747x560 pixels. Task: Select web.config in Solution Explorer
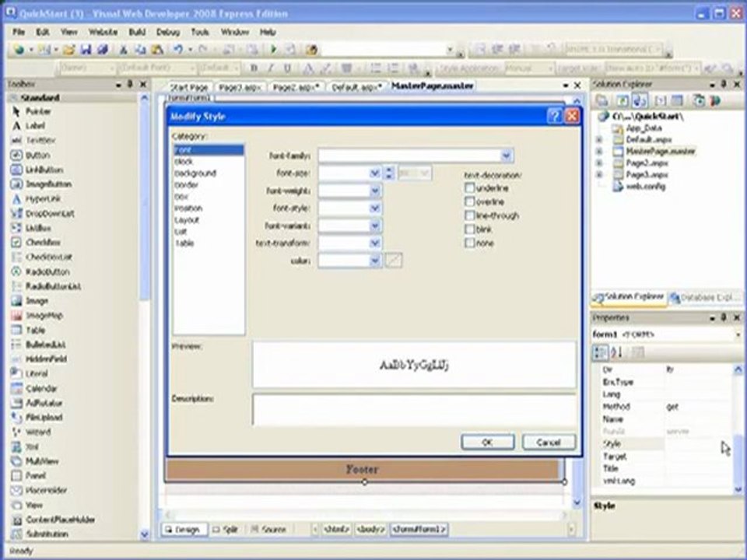[646, 186]
